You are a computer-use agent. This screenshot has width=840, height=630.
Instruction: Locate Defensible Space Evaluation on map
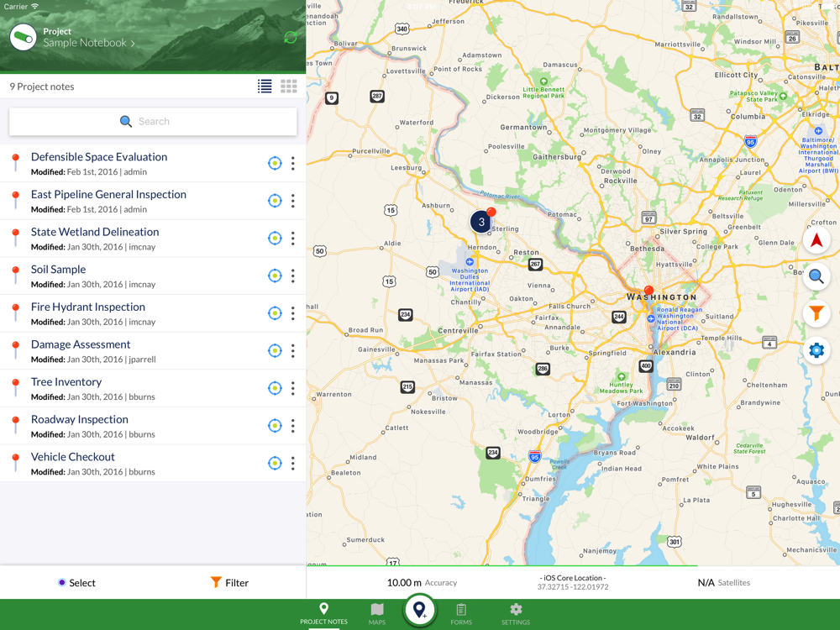tap(275, 164)
